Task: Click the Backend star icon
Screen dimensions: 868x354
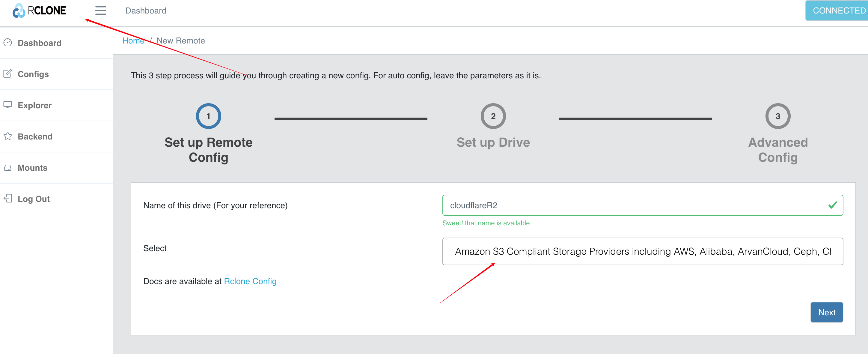Action: tap(8, 136)
